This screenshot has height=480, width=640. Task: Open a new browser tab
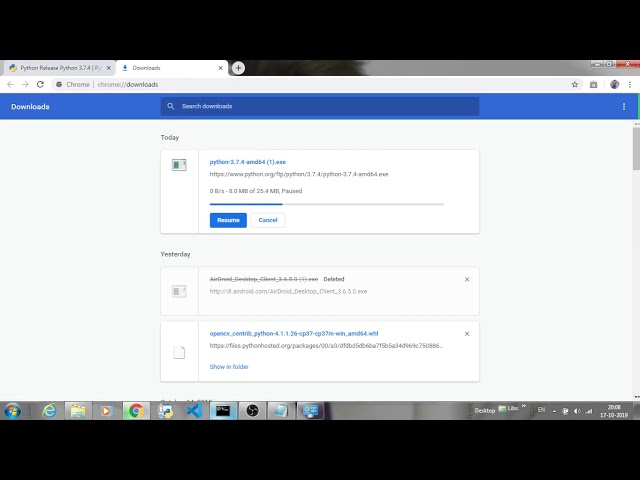pyautogui.click(x=238, y=68)
